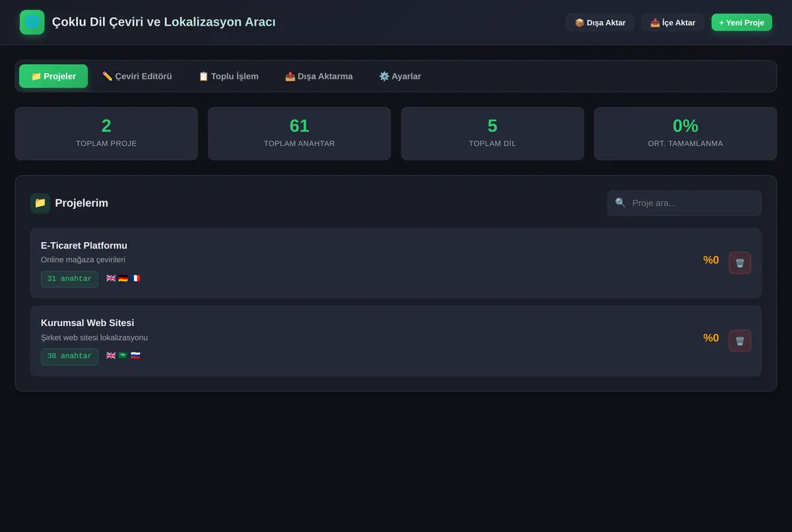Screen dimensions: 792x532
Task: Go to the Toplu İşlem tab
Action: [x=228, y=77]
